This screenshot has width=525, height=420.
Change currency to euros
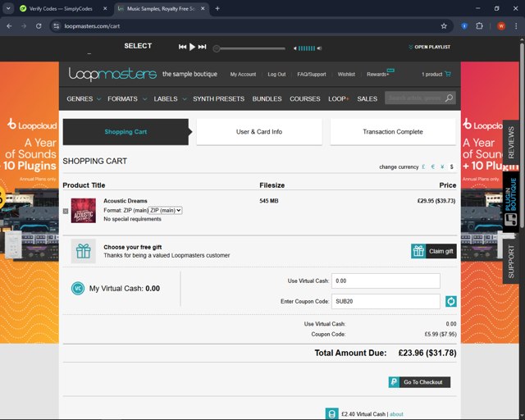pyautogui.click(x=433, y=167)
